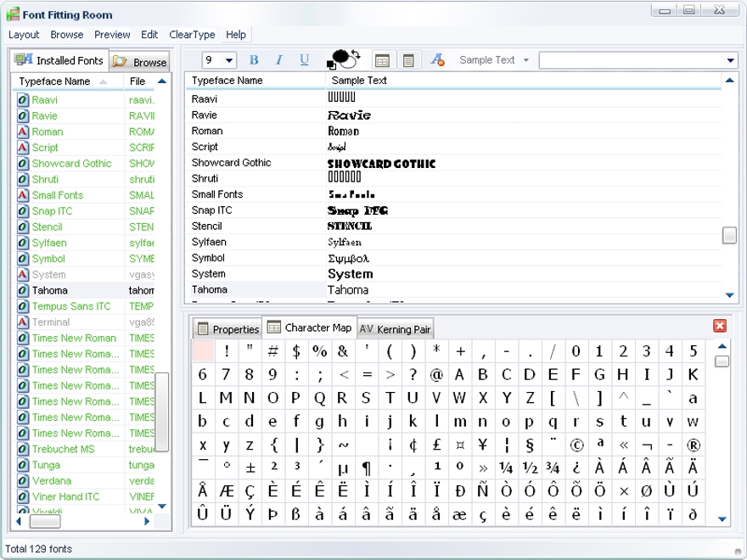Select the ¥ character in character map
Image resolution: width=747 pixels, height=560 pixels.
(x=483, y=445)
